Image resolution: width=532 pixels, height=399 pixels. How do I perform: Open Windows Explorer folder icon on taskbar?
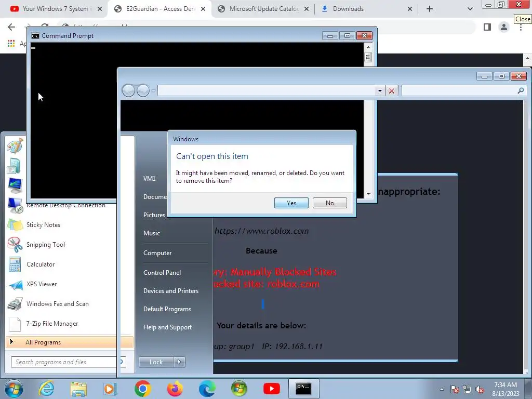point(78,389)
